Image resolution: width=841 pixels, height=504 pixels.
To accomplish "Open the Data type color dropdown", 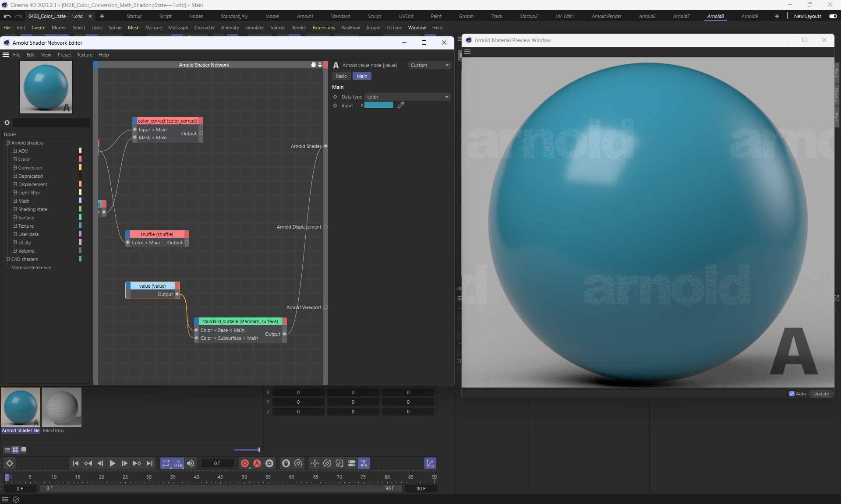I will [x=407, y=97].
